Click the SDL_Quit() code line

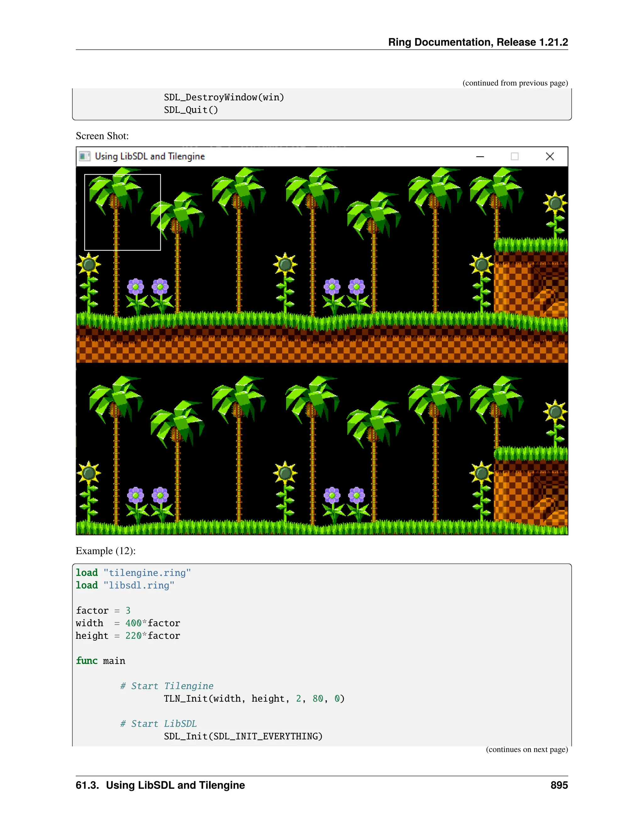(x=191, y=110)
